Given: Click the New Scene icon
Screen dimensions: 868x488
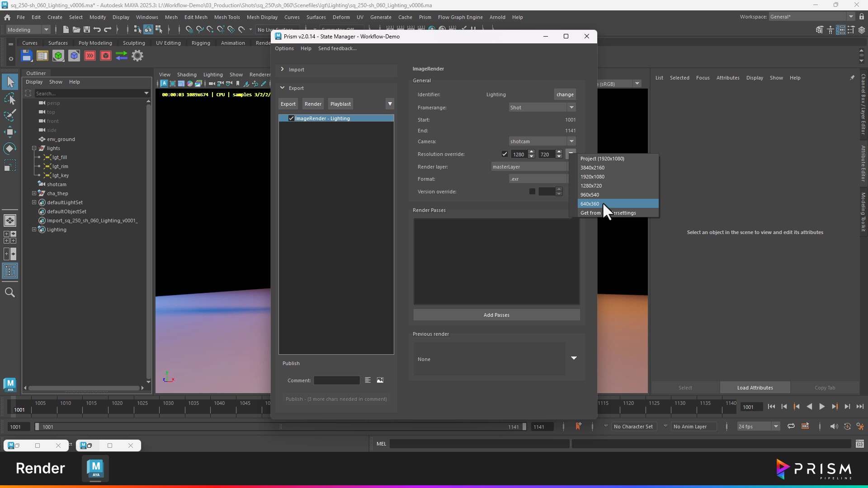Looking at the screenshot, I should [x=66, y=29].
